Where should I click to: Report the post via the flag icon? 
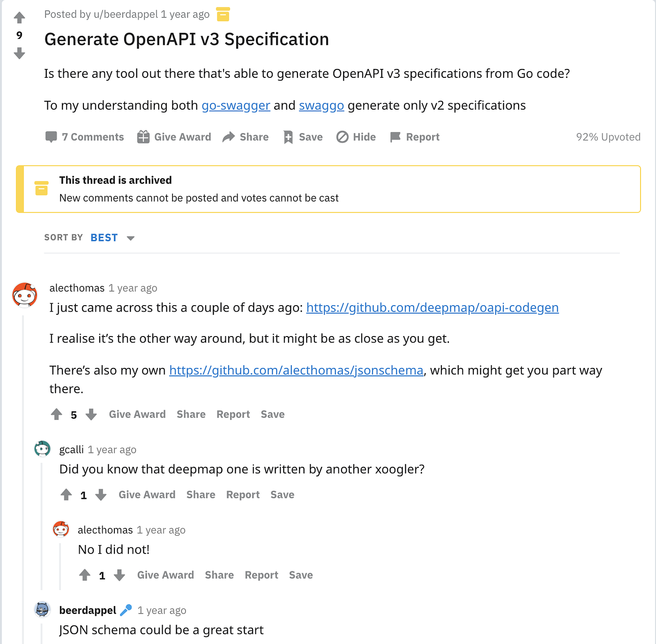[x=396, y=136]
